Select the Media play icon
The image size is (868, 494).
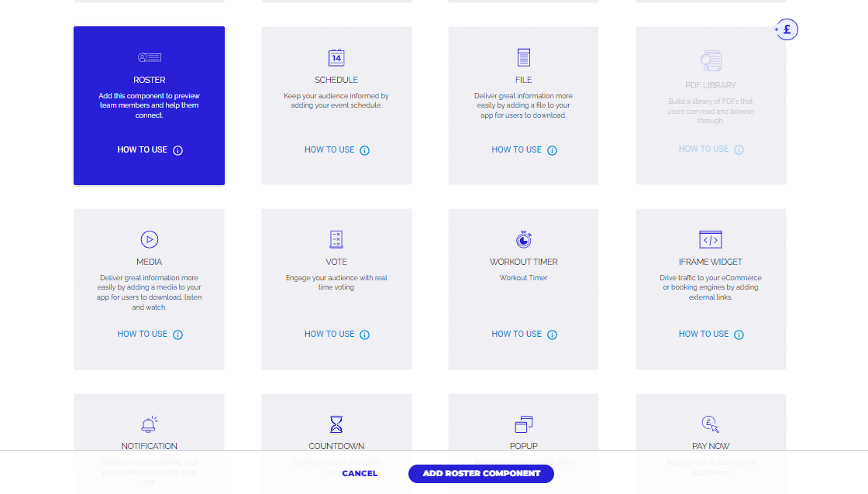[x=149, y=239]
